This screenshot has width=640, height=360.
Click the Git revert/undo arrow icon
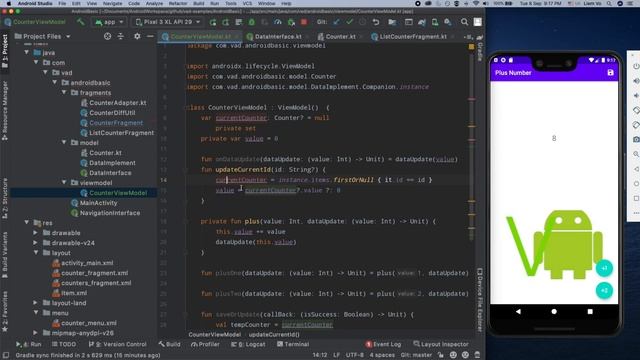376,22
